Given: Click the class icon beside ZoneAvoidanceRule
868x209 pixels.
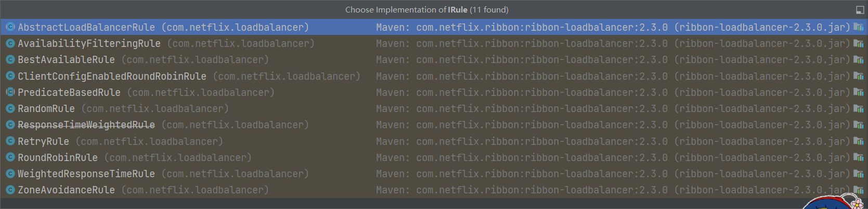Looking at the screenshot, I should 10,190.
